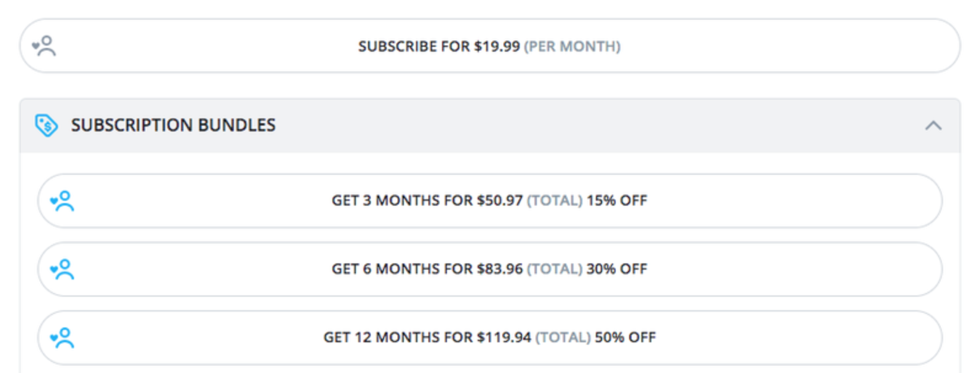Click the 15% OFF discount label

click(617, 201)
